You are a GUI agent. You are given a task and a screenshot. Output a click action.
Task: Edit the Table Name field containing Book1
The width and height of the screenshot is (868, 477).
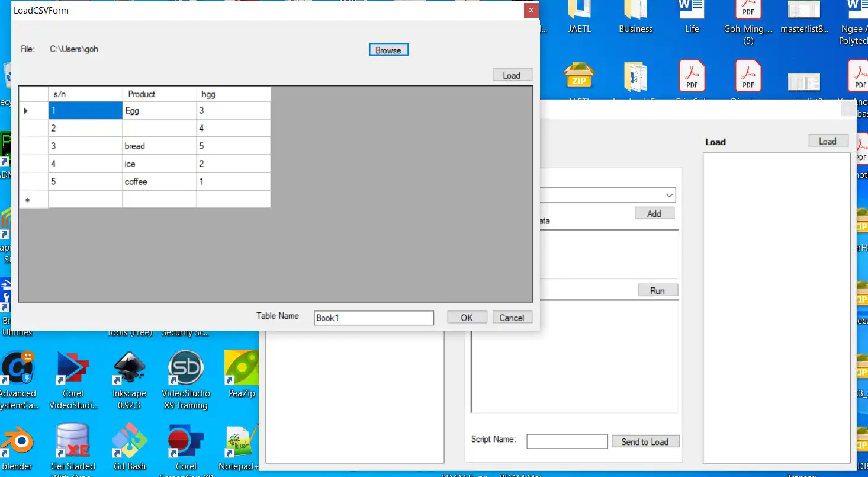tap(374, 318)
